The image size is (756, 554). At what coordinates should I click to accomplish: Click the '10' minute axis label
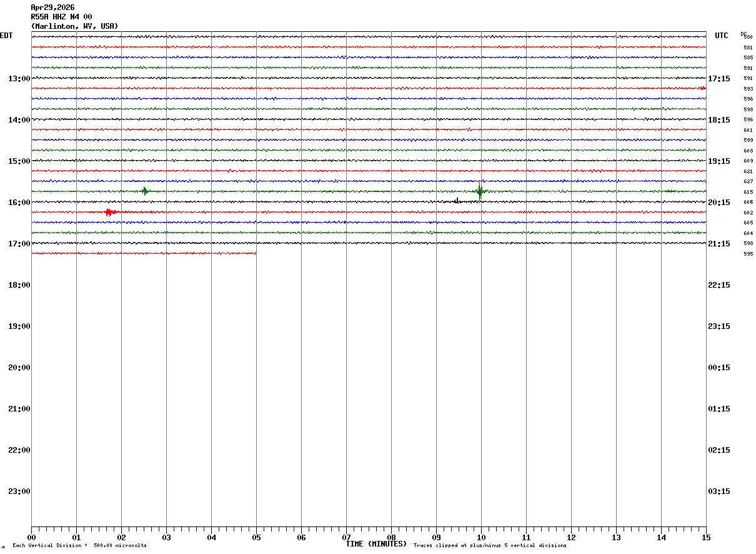click(481, 538)
